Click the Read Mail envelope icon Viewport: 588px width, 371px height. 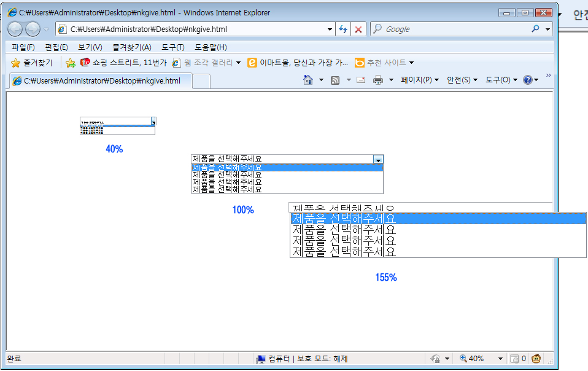click(361, 80)
